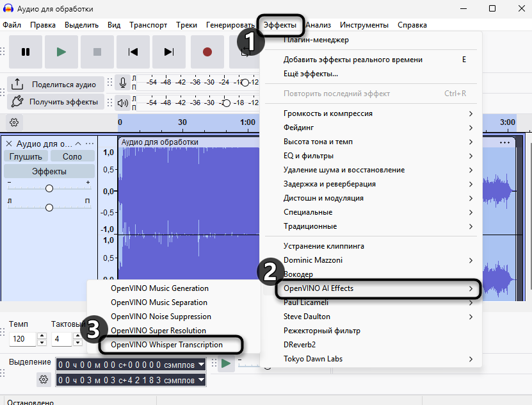
Task: Open the Анализ menu
Action: pos(318,25)
